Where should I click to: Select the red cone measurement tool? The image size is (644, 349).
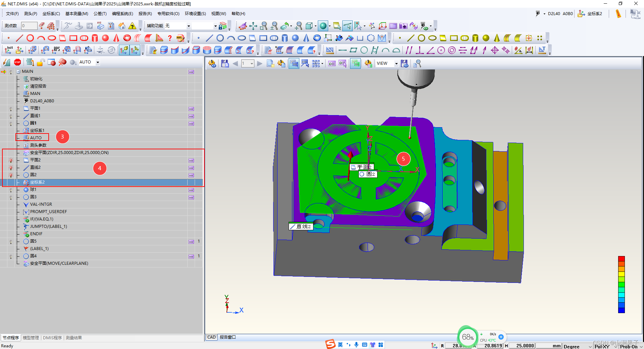[116, 38]
